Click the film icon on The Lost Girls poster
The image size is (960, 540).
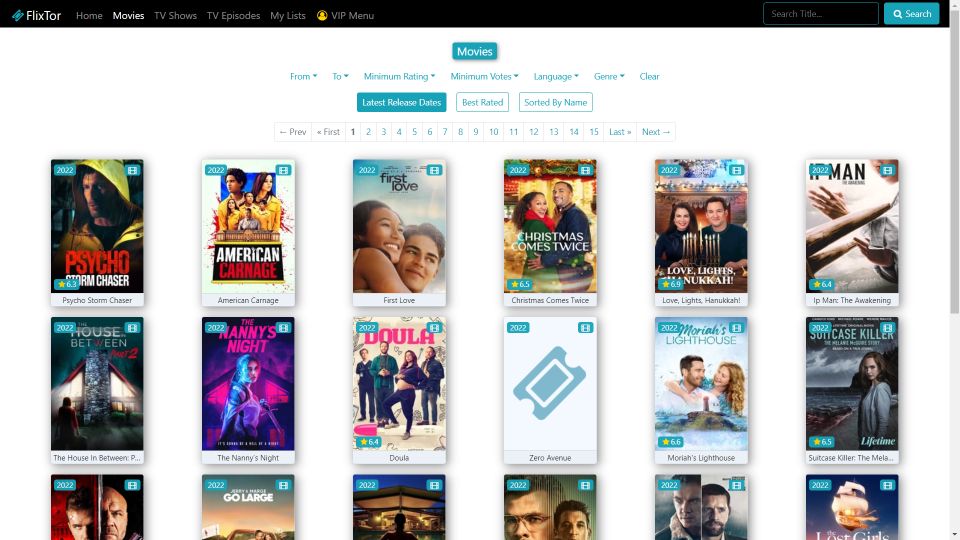887,485
